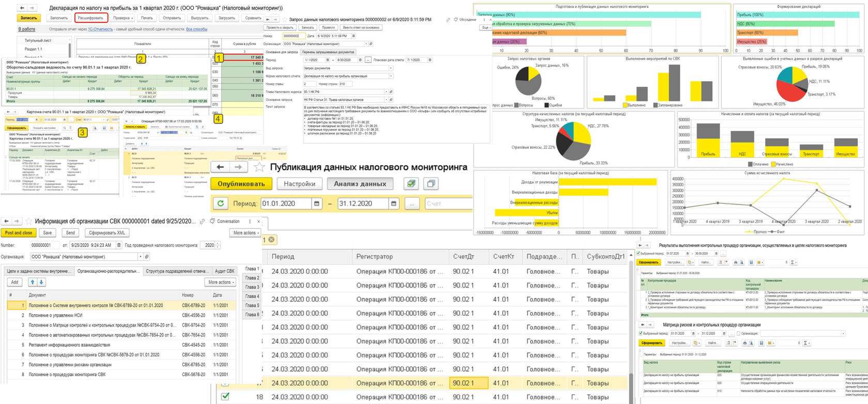This screenshot has height=404, width=868.
Task: Click the back arrow in the declaration window
Action: tap(22, 8)
